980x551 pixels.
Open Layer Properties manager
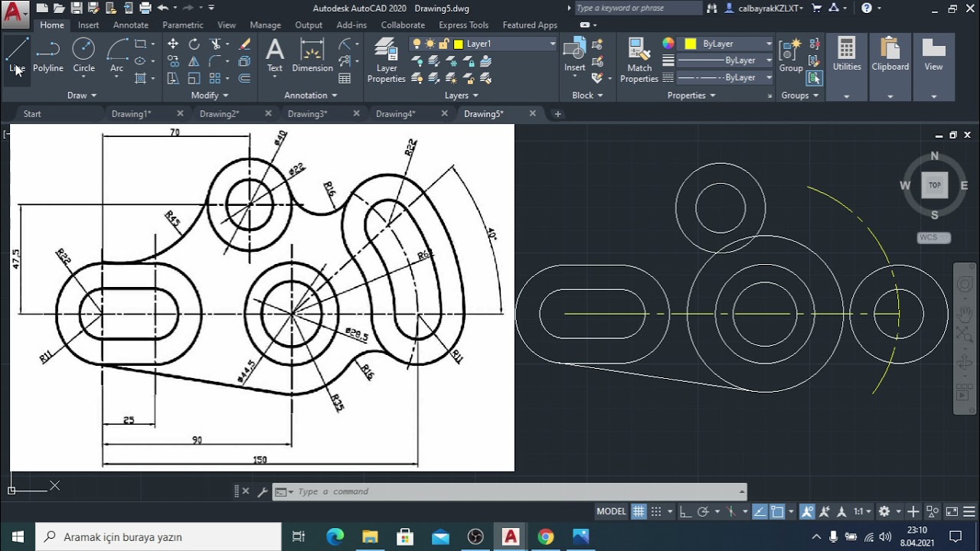[x=387, y=61]
